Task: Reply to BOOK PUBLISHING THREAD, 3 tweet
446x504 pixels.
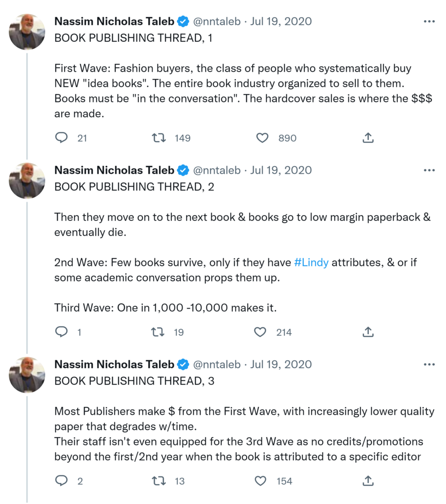Action: (61, 481)
